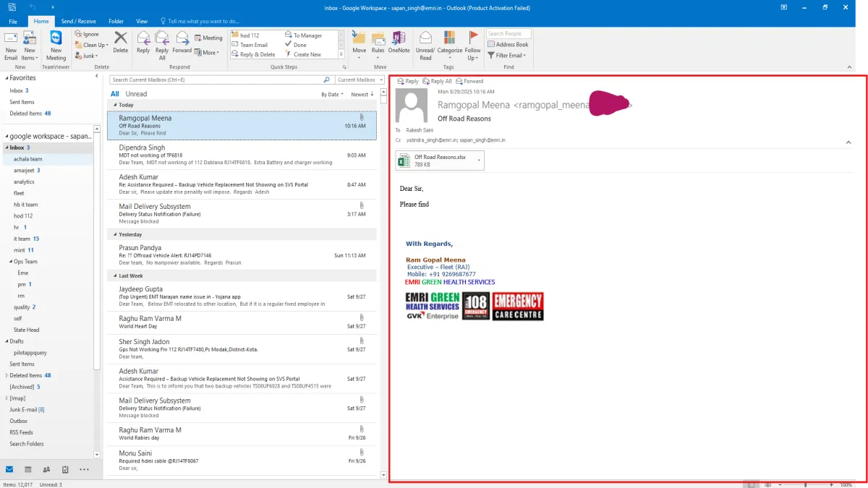Forward the Off Road Reasons email

182,45
